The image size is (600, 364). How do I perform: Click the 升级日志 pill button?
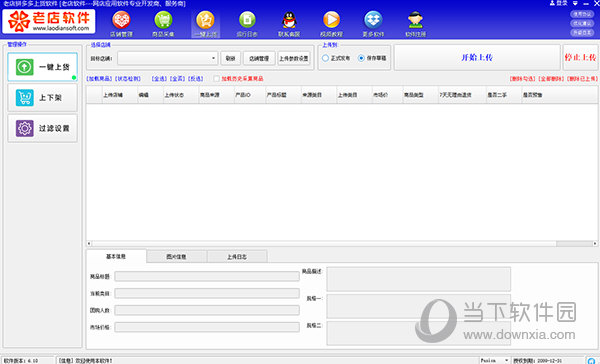click(582, 33)
